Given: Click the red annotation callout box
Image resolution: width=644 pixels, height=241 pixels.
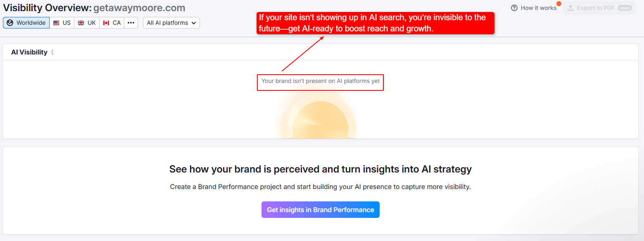Looking at the screenshot, I should click(x=375, y=23).
